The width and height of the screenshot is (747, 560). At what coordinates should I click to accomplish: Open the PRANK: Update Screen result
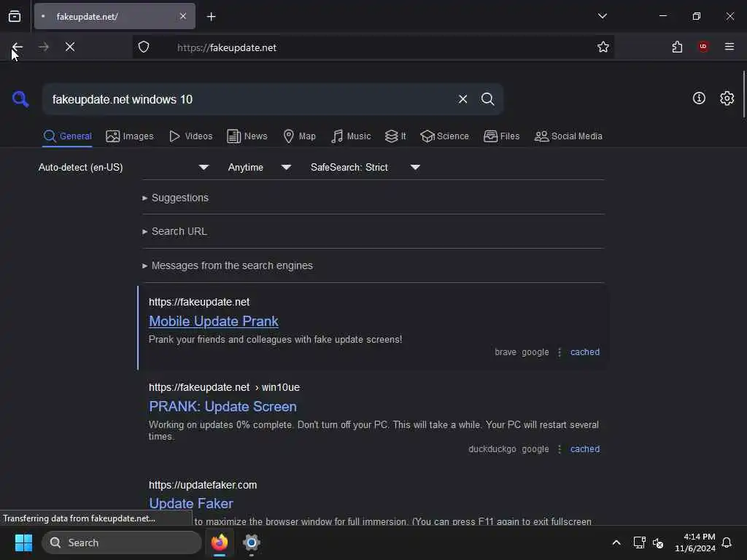tap(222, 407)
